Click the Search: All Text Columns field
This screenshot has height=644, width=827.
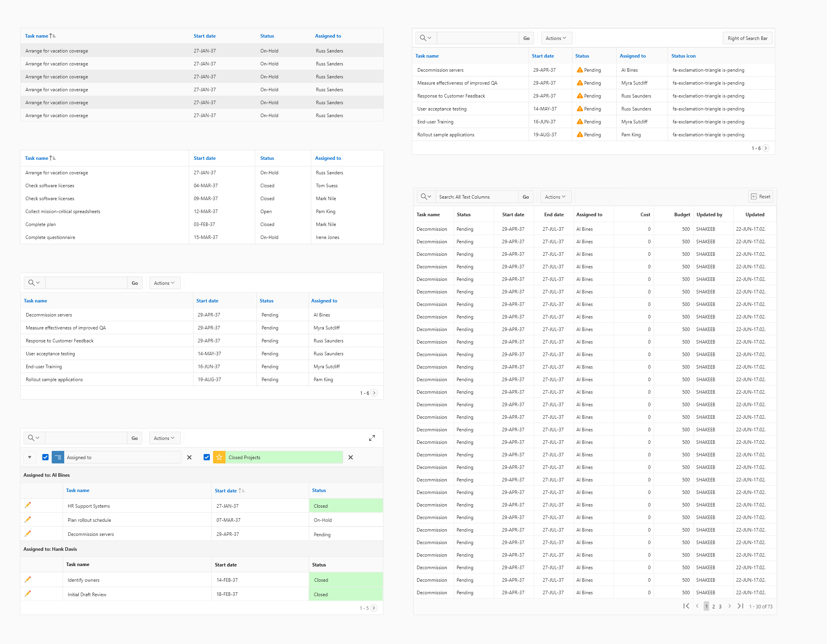477,197
